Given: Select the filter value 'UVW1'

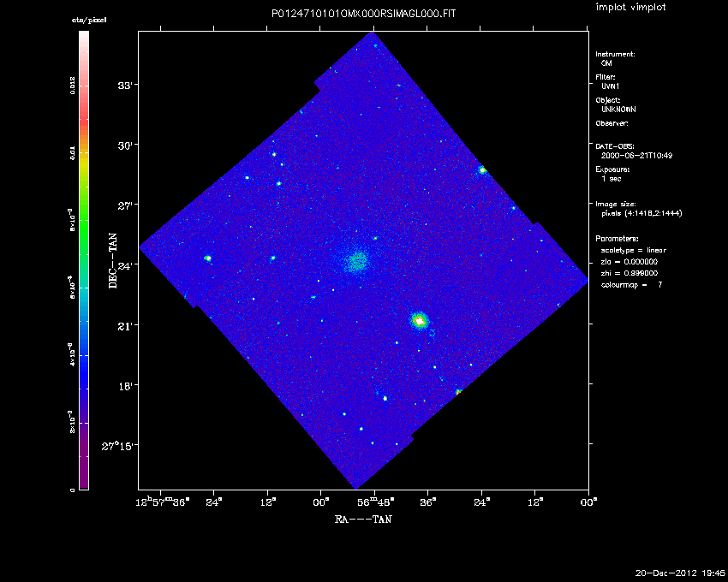Looking at the screenshot, I should pos(610,86).
